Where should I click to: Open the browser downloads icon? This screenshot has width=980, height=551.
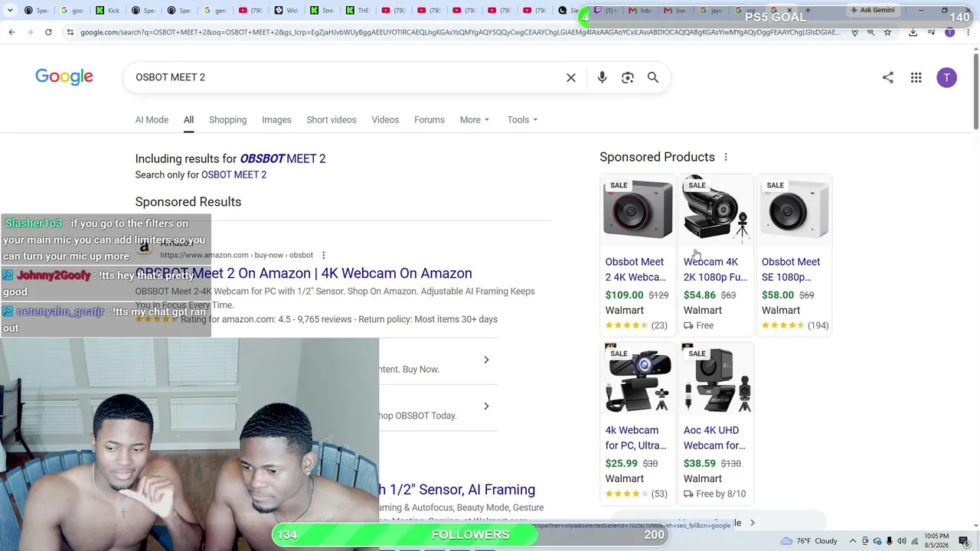[913, 32]
